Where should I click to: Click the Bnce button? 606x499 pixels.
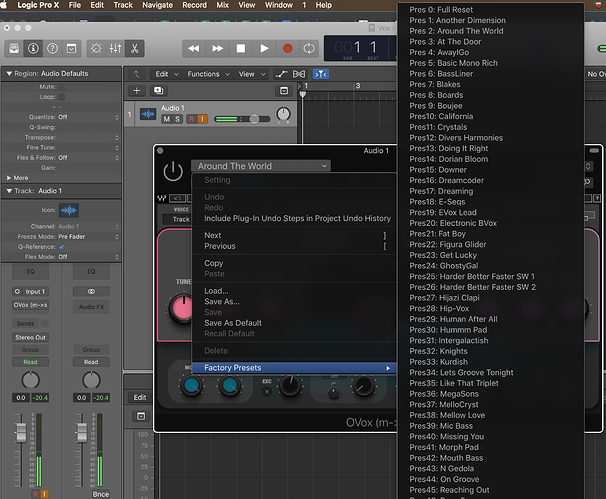[x=100, y=494]
